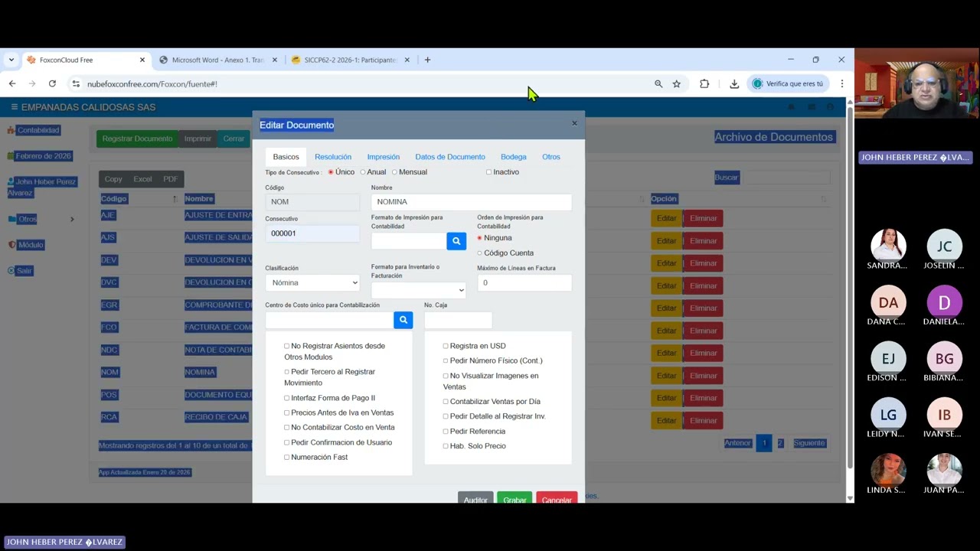Search Centro de Costo magnifier button

click(403, 320)
